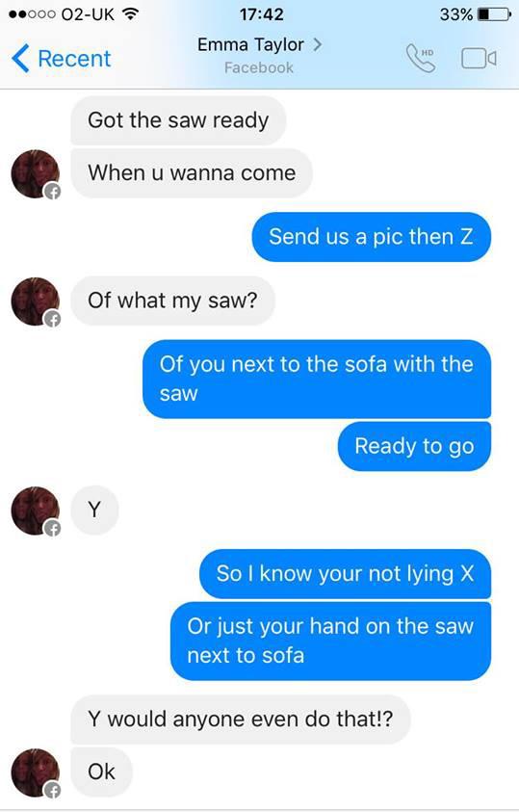Select the 'Send us a pic then Z' bubble
519x812 pixels.
coord(371,237)
